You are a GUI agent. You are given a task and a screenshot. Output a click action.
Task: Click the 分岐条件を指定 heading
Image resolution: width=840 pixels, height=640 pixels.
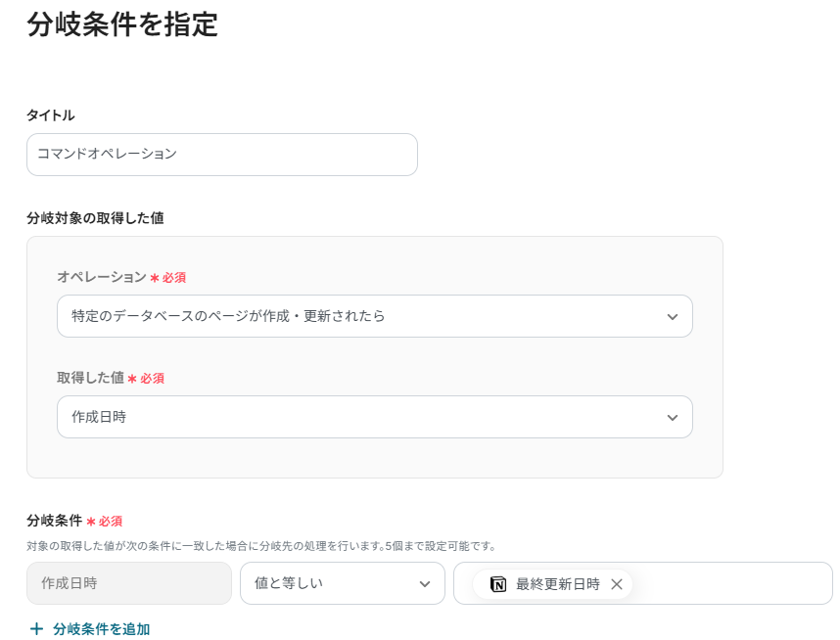(x=122, y=24)
